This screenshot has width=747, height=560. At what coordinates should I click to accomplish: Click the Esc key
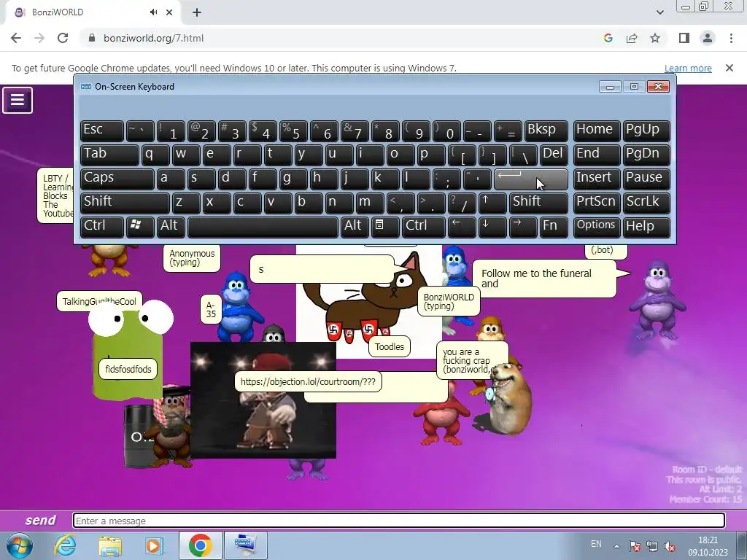[x=102, y=131]
